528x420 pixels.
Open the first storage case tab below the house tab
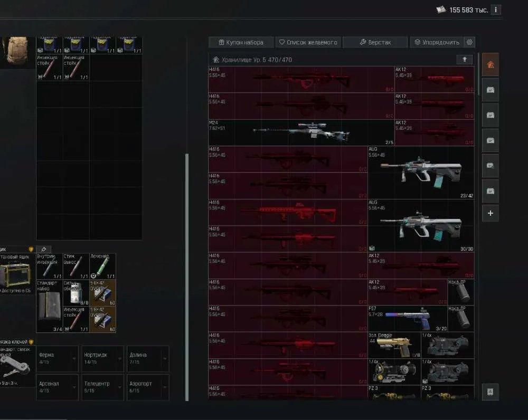491,90
